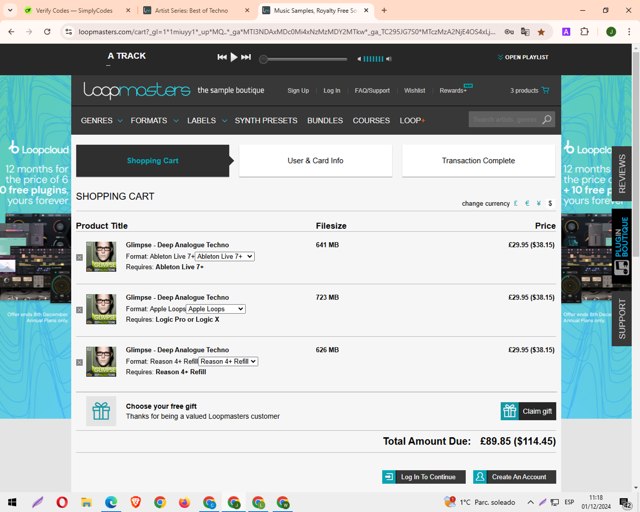Image resolution: width=640 pixels, height=512 pixels.
Task: Switch to Artist Series Best of Techno tab
Action: pos(191,11)
